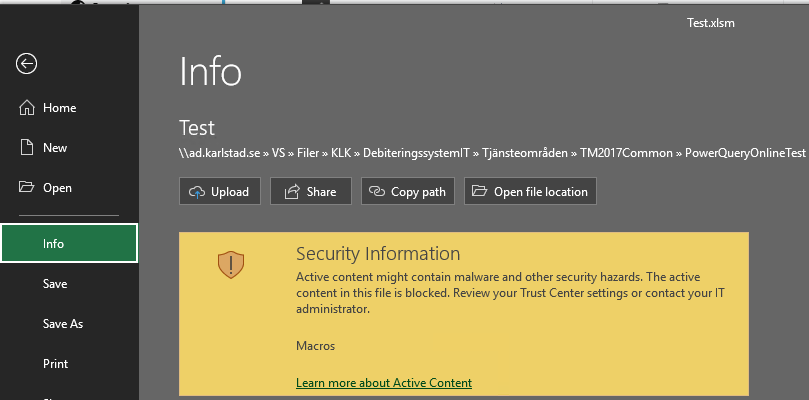Screen dimensions: 809x400
Task: Click the Tjänsteområden folder in breadcrumb
Action: pyautogui.click(x=524, y=153)
